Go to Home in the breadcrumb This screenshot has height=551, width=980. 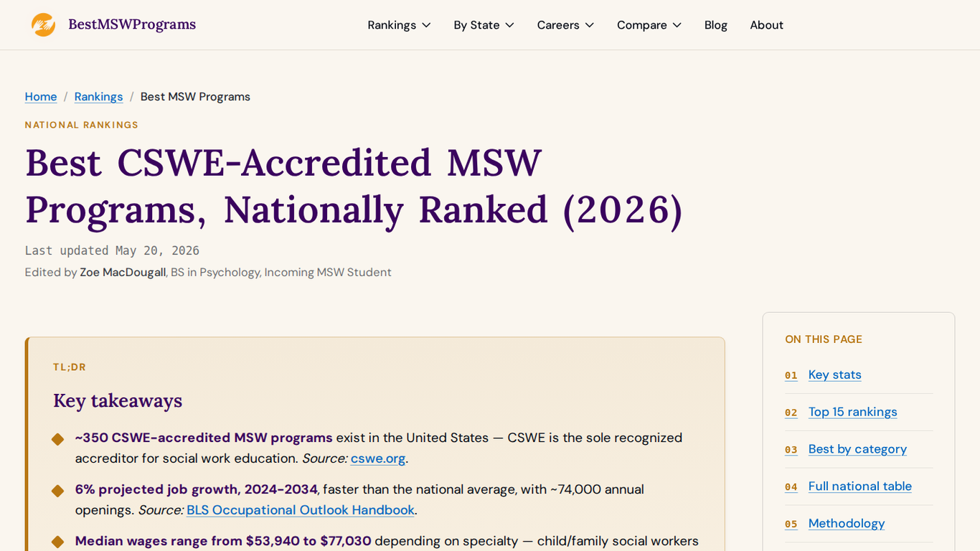[41, 97]
